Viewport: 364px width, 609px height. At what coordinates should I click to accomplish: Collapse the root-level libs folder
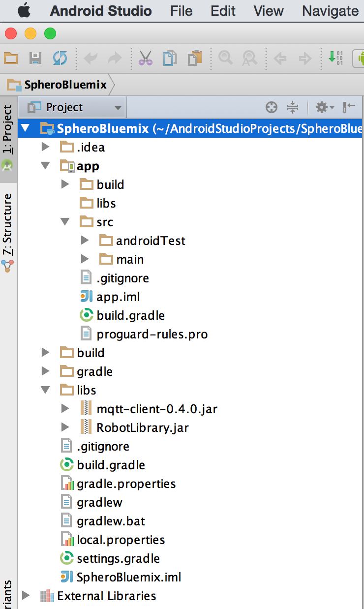point(45,390)
